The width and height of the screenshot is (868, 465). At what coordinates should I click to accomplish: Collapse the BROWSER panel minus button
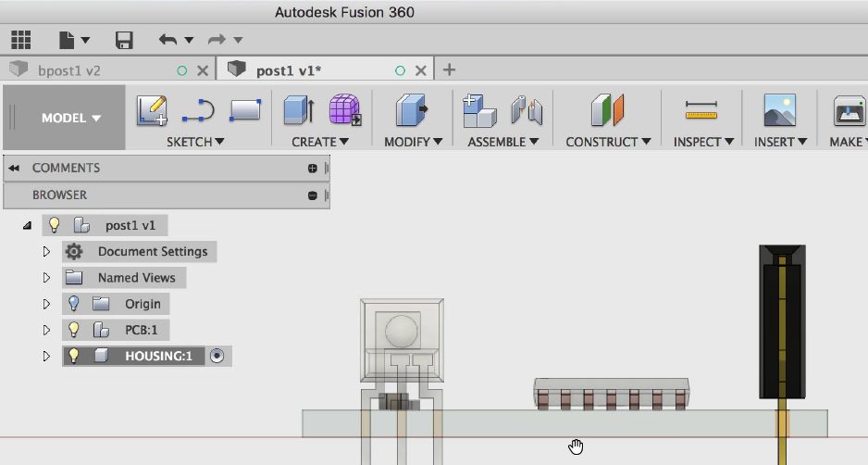point(312,195)
